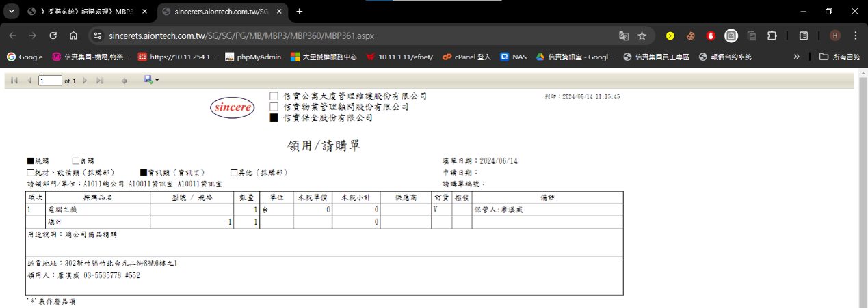Viewport: 868px width, 308px height.
Task: Check the 信實公寓大廈管理維護股份有限公司 box
Action: 274,96
